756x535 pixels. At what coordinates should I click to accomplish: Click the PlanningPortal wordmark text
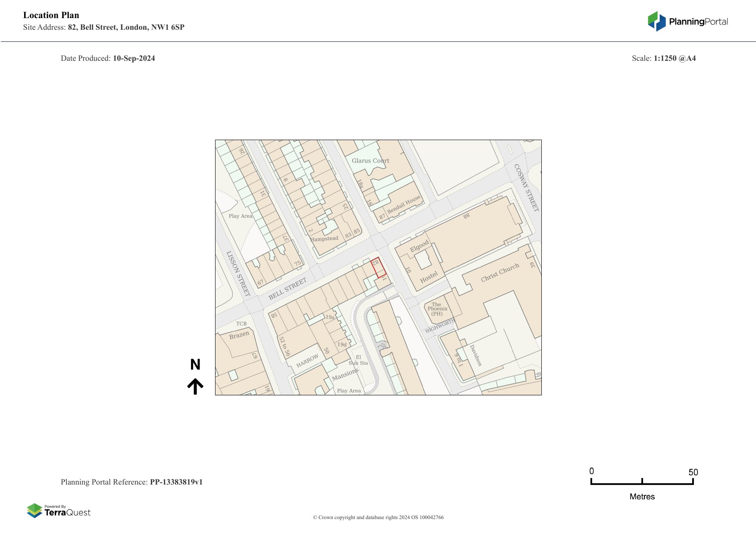(698, 22)
